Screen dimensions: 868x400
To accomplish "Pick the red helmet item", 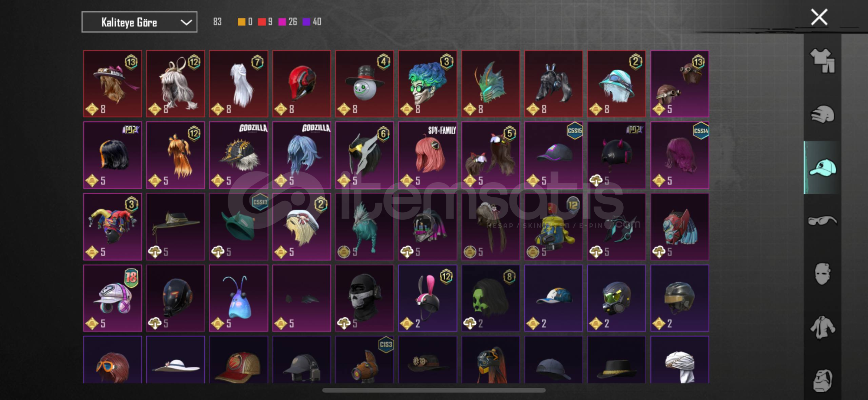I will pyautogui.click(x=301, y=84).
